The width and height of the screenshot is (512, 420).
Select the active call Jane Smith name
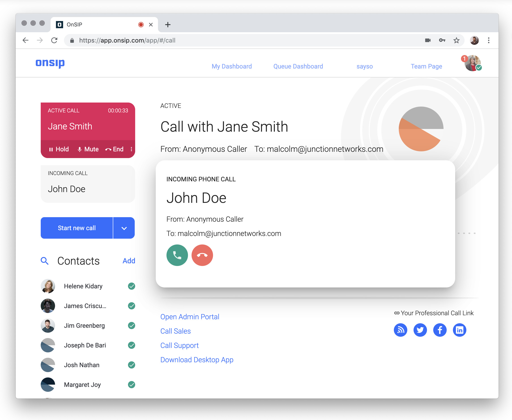pos(70,126)
